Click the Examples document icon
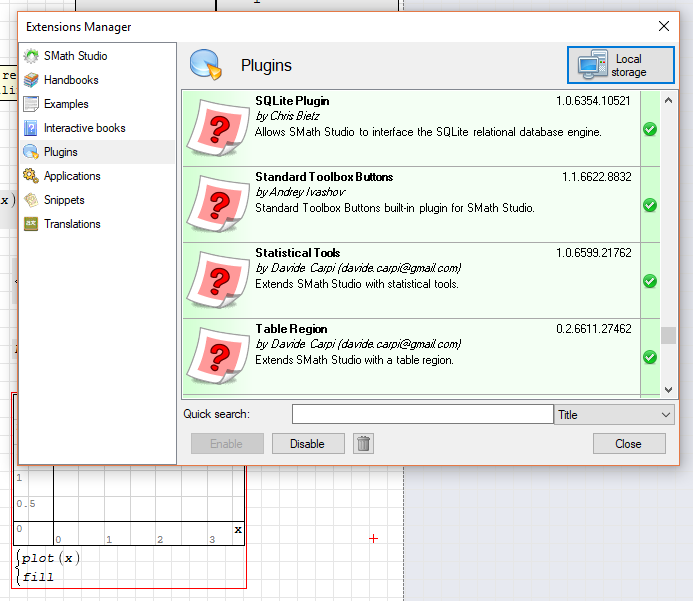693x601 pixels. (x=31, y=104)
